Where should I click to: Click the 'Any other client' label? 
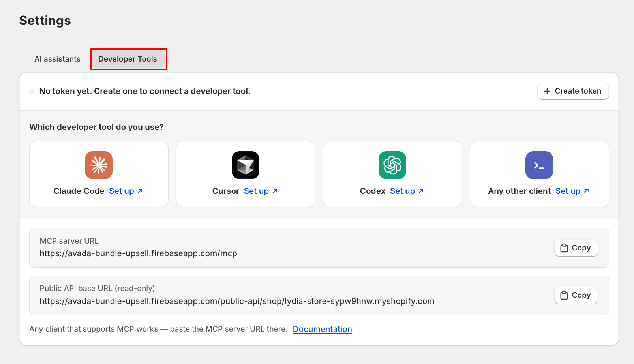[x=520, y=191]
